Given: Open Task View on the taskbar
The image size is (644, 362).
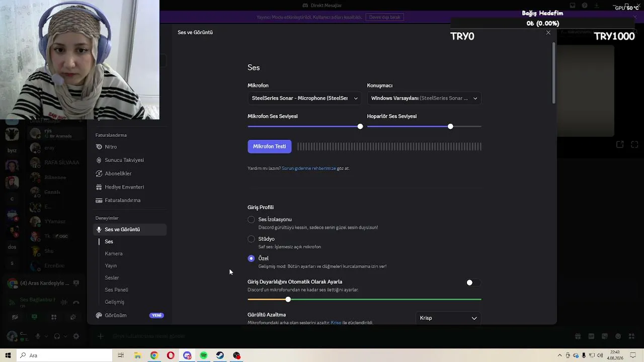Looking at the screenshot, I should [x=121, y=355].
